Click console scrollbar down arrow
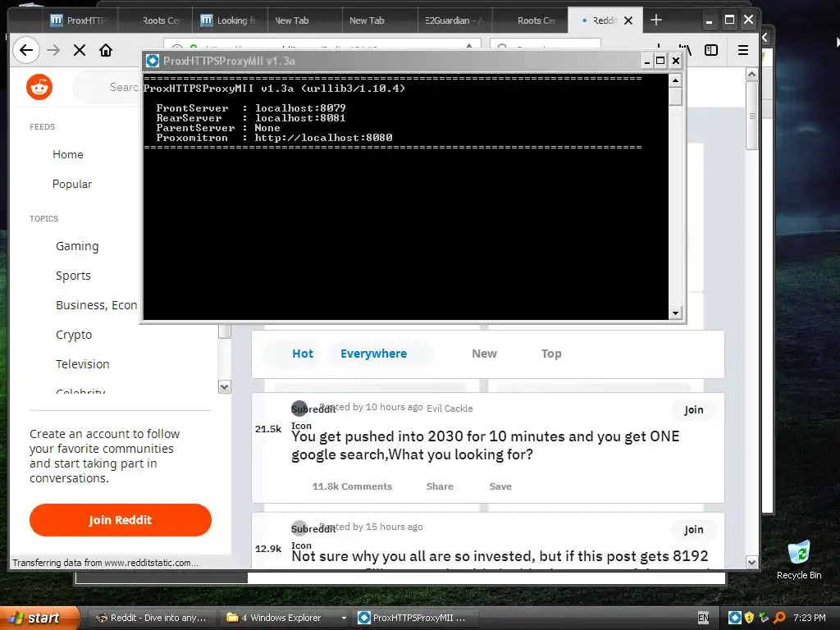Image resolution: width=840 pixels, height=630 pixels. 676,313
